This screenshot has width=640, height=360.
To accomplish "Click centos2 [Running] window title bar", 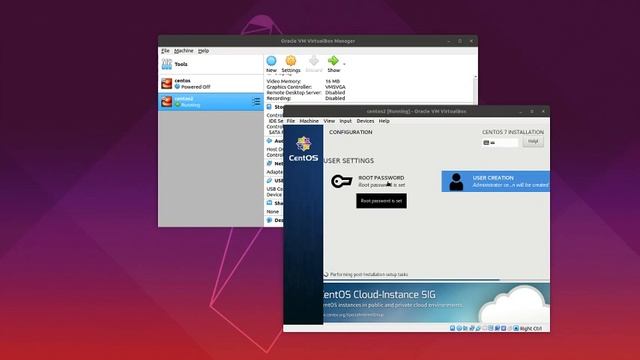I will (416, 111).
